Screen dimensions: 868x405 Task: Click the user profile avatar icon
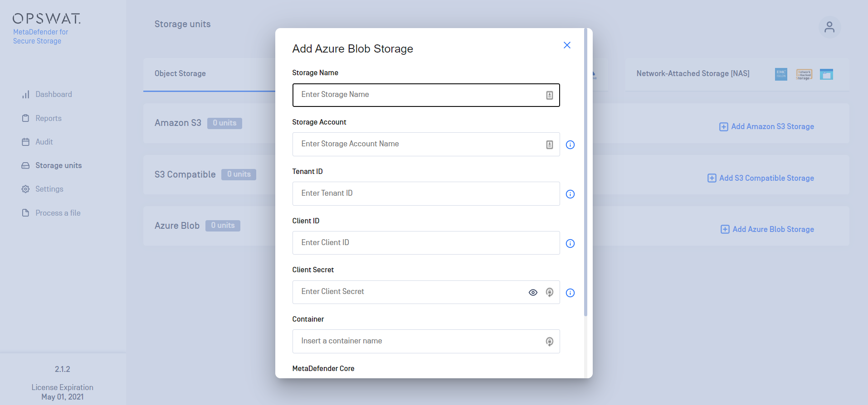click(829, 27)
